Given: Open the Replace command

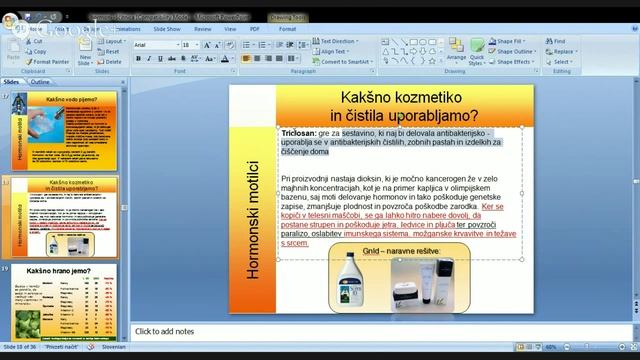Looking at the screenshot, I should [562, 52].
